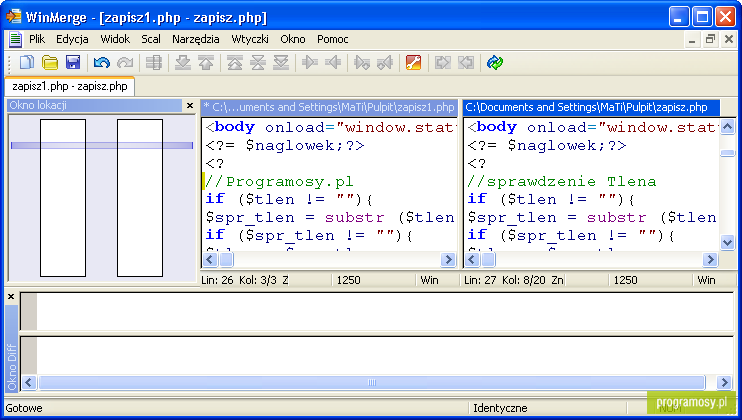Go to next difference down arrow icon
This screenshot has width=742, height=420.
point(183,62)
